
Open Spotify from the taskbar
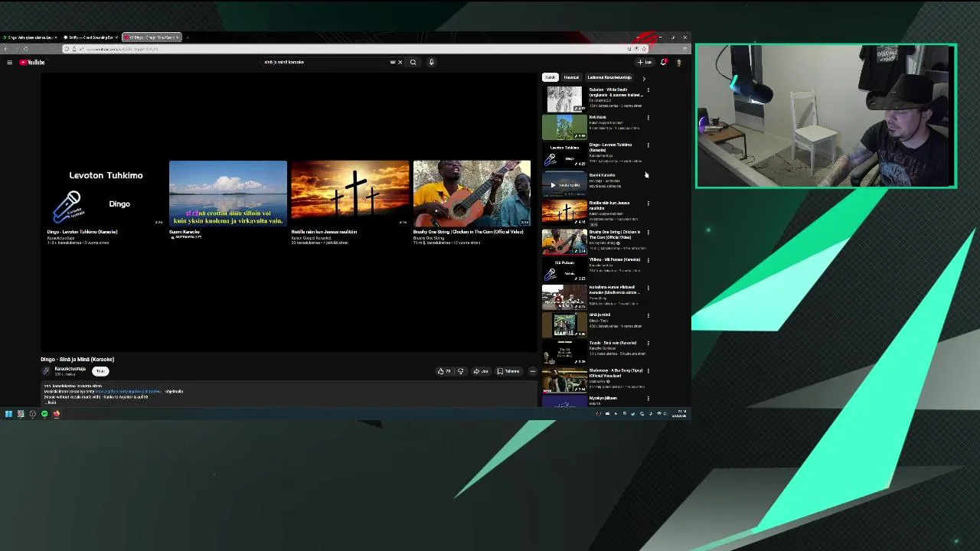pyautogui.click(x=44, y=414)
